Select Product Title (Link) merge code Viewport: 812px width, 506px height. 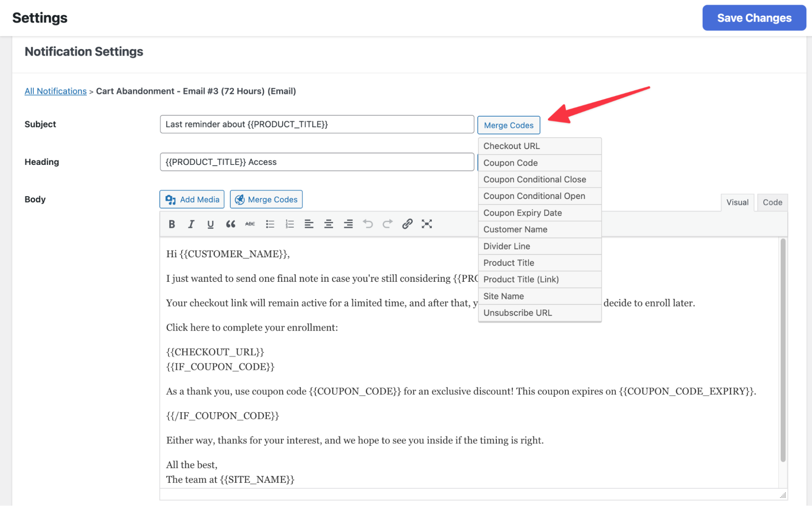click(539, 279)
